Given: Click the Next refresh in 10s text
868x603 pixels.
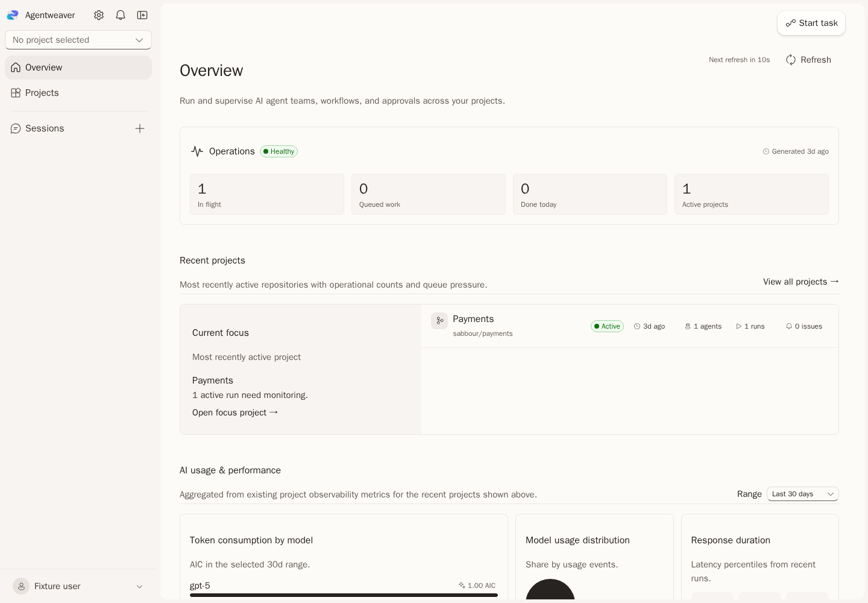Looking at the screenshot, I should tap(740, 60).
